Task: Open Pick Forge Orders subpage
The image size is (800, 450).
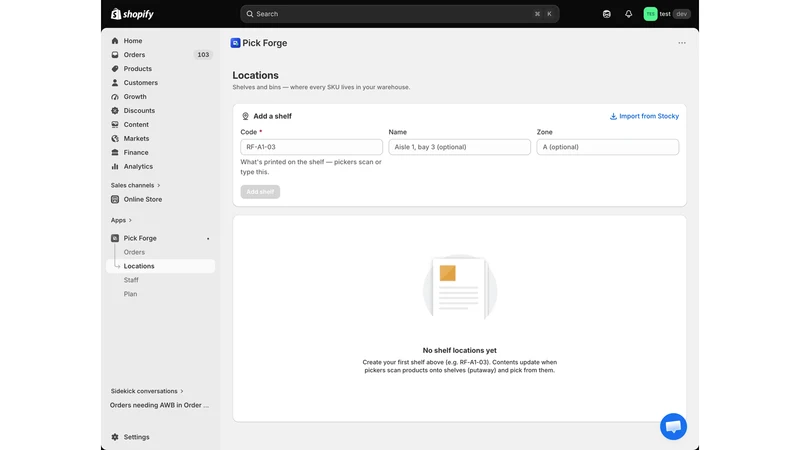Action: click(134, 252)
